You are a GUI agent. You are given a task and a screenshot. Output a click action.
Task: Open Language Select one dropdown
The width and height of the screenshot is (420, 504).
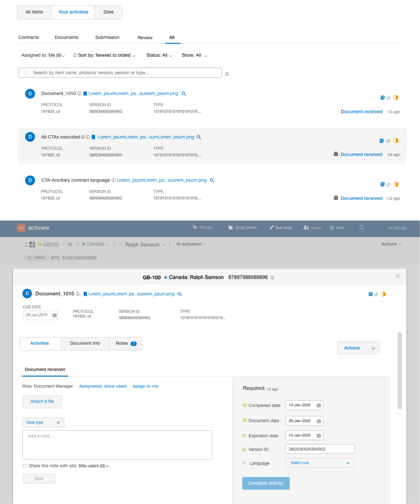coord(319,463)
